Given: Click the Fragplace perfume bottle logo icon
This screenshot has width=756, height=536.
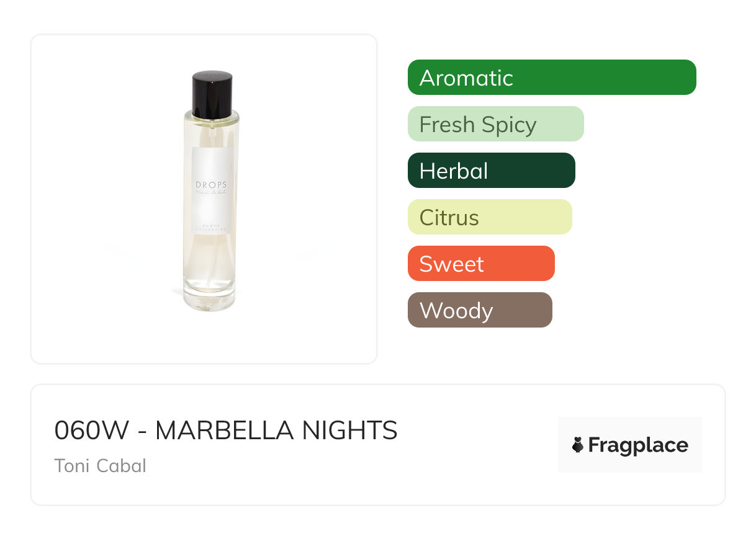Looking at the screenshot, I should (578, 445).
